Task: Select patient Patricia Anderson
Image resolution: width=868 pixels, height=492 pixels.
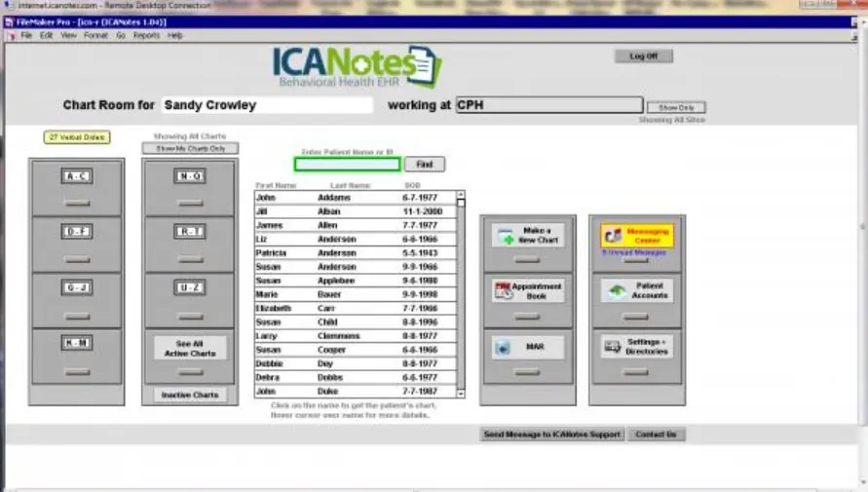Action: [356, 253]
